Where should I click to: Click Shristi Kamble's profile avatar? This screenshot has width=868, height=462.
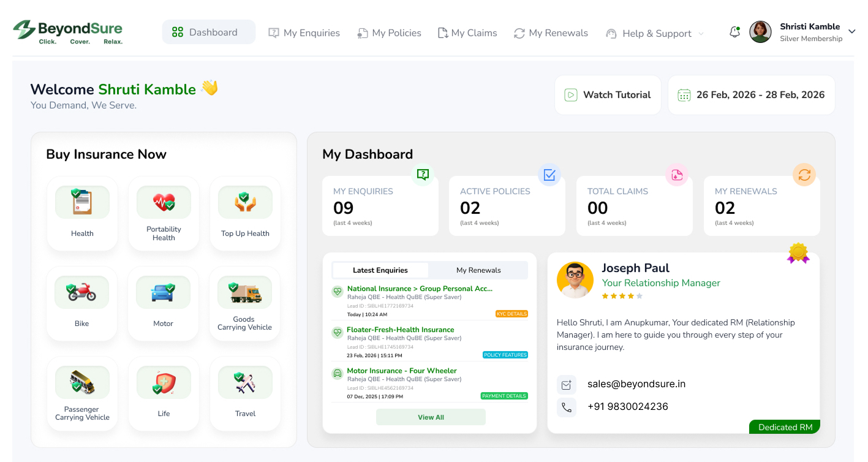click(x=760, y=32)
